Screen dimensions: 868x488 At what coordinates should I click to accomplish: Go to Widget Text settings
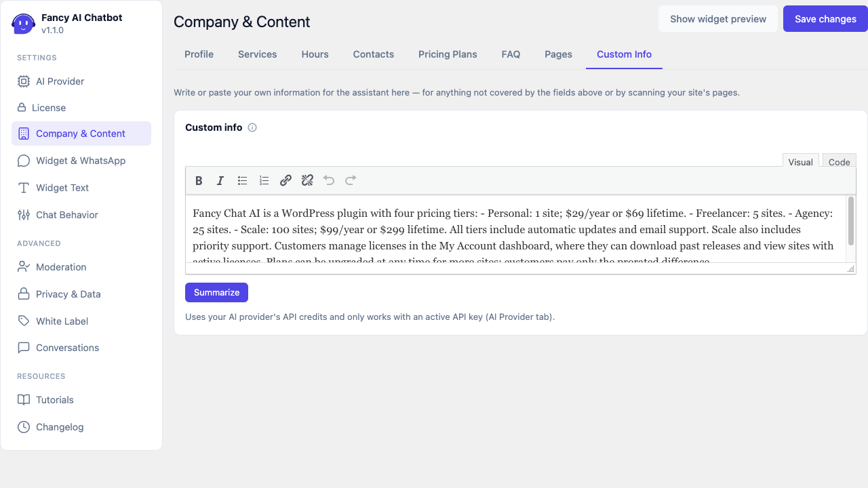[81, 188]
